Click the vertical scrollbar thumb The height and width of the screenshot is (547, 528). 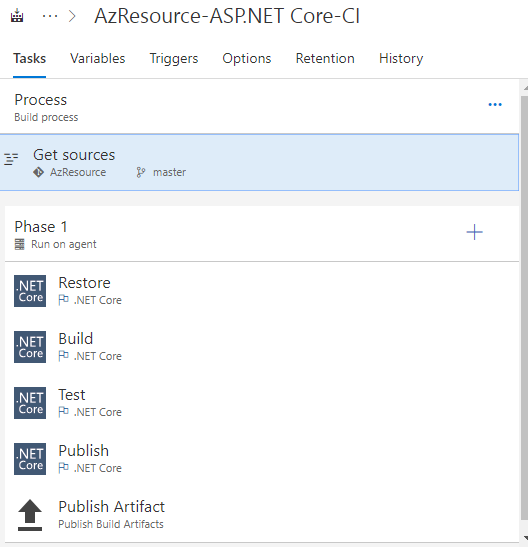524,308
